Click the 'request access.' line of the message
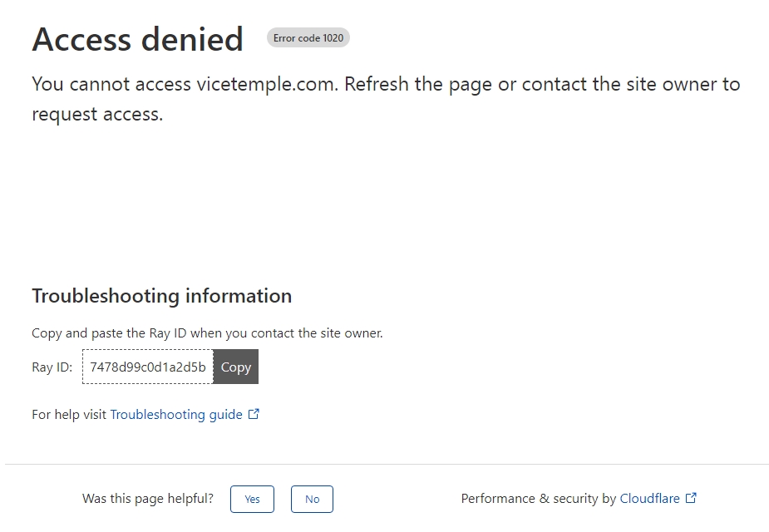 pyautogui.click(x=97, y=114)
